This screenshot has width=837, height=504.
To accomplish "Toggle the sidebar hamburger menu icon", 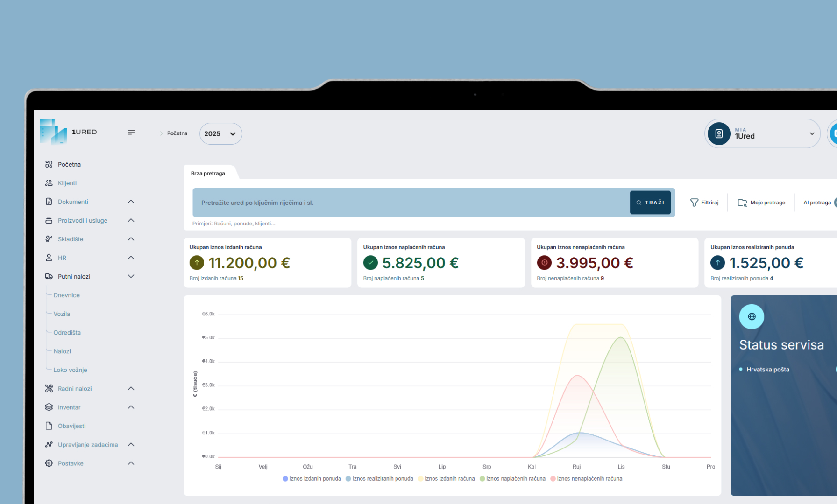I will click(x=131, y=133).
